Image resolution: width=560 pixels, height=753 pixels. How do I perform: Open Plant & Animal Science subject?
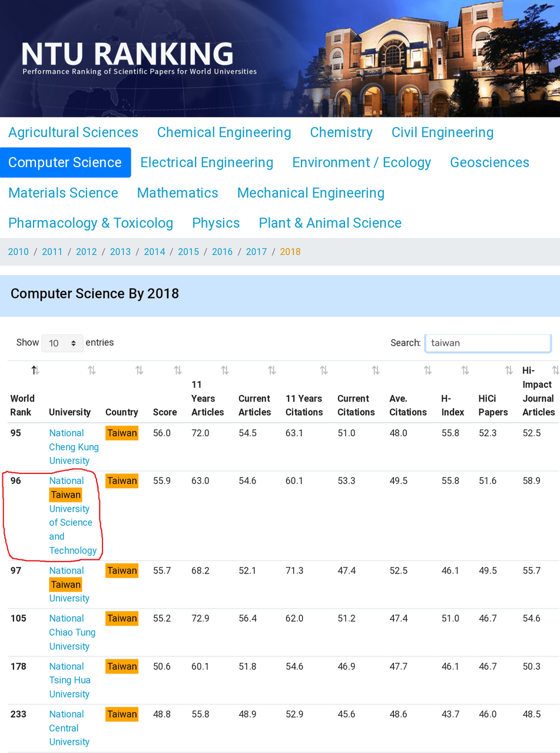pos(330,223)
